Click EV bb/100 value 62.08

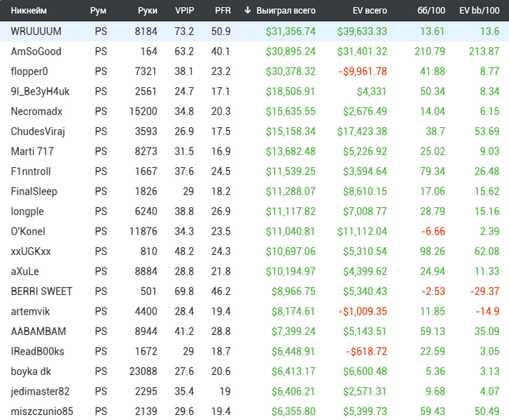click(x=486, y=251)
